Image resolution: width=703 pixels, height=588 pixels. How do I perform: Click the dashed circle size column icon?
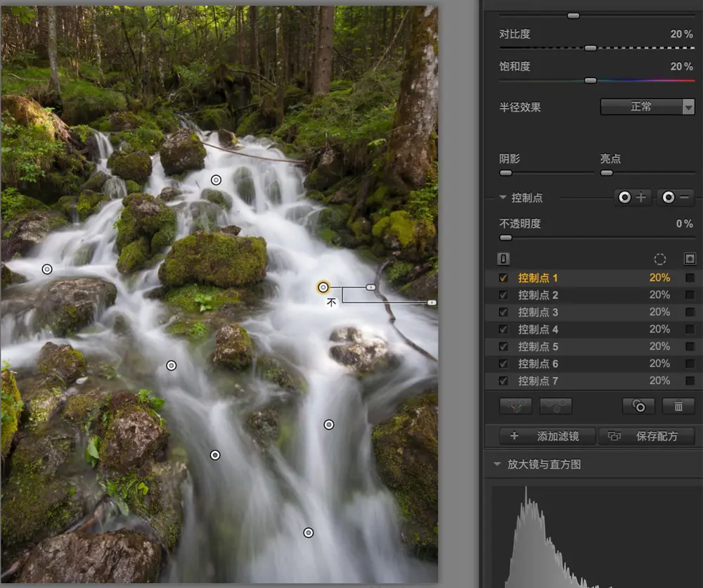point(660,259)
